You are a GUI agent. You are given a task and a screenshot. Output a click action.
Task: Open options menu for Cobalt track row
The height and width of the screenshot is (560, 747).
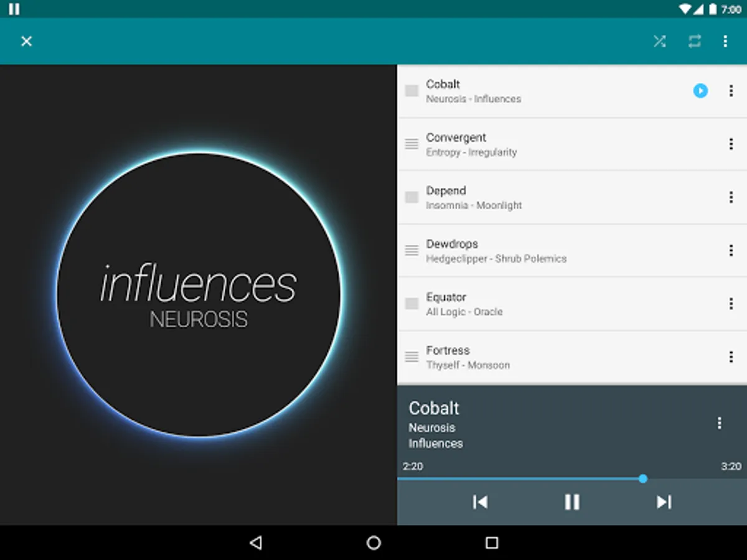click(x=731, y=91)
